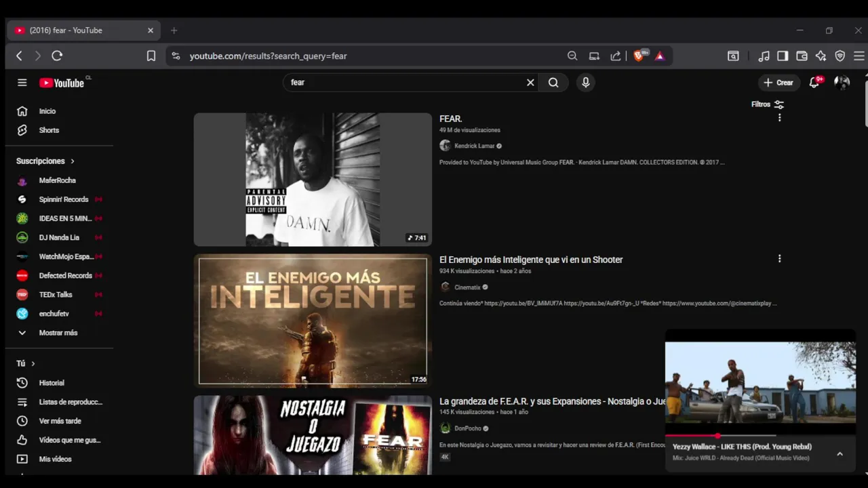Screen dimensions: 868x488
Task: Click the zoom-out magnifier in address bar
Action: pyautogui.click(x=572, y=56)
